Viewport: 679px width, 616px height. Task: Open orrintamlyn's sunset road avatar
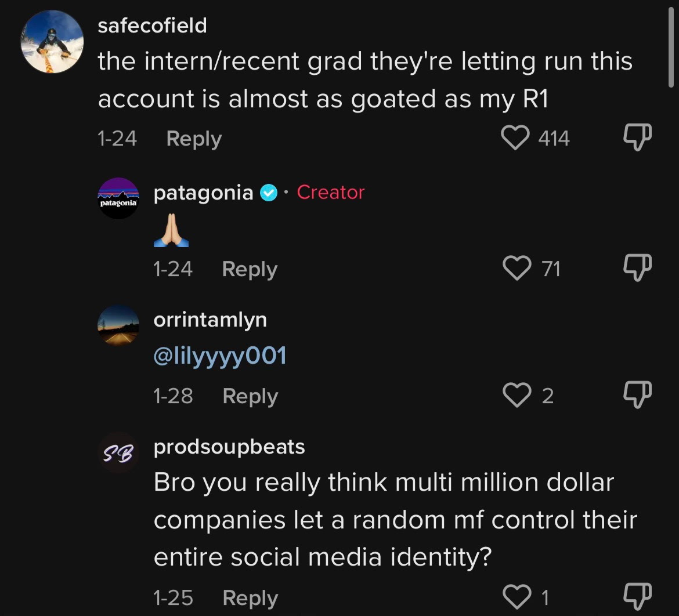pos(118,325)
